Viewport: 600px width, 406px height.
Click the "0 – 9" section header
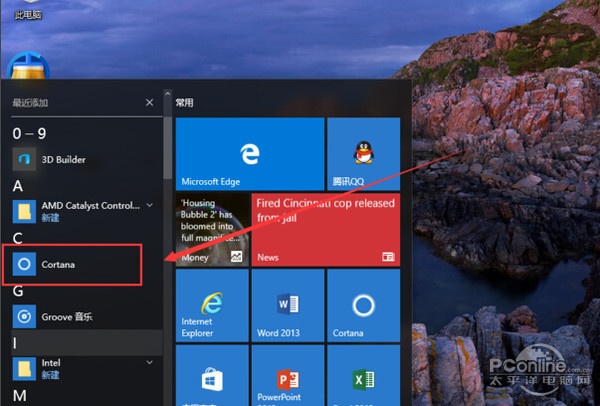[28, 132]
